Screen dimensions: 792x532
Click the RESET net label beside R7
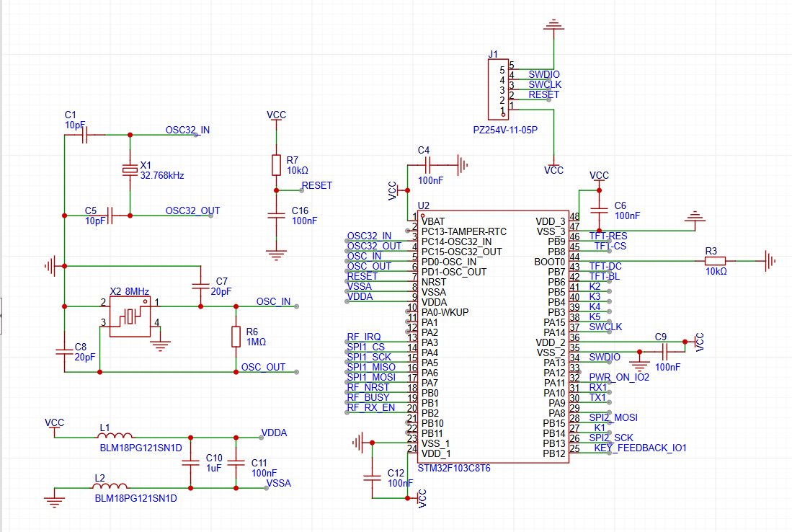316,185
